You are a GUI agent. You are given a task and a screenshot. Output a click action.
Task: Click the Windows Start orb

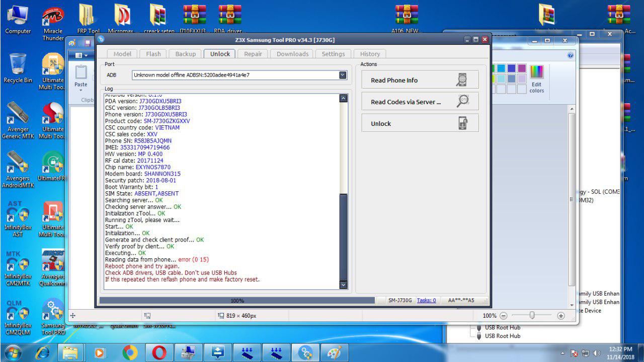click(13, 352)
